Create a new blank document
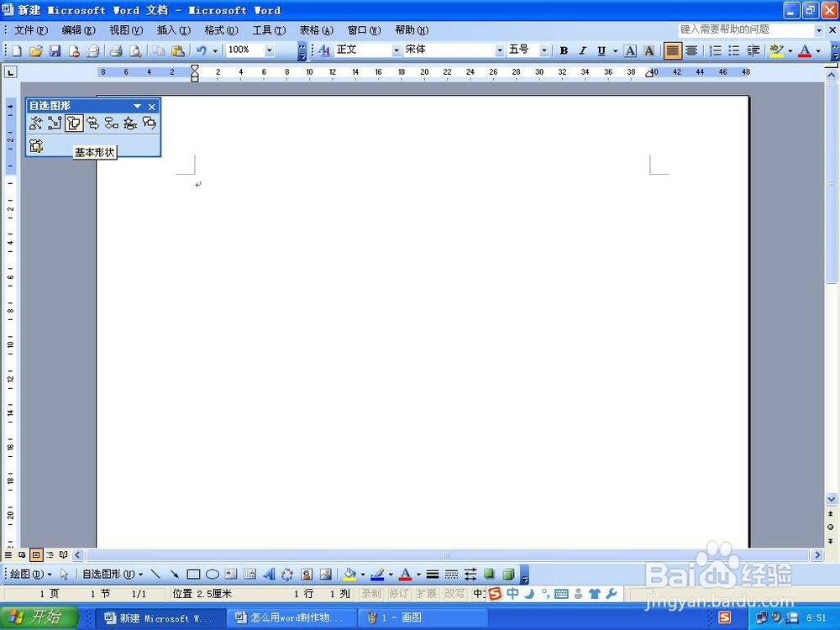The height and width of the screenshot is (630, 840). (17, 51)
